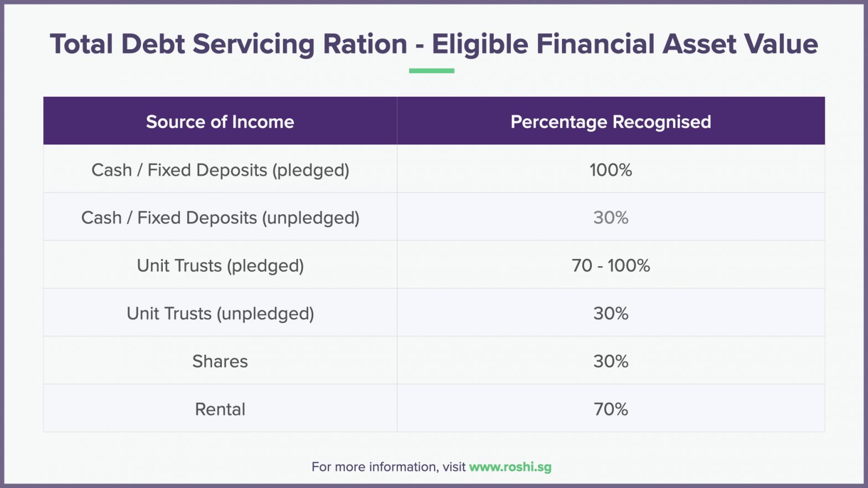
Task: Select the 'Unit Trusts (unpledged)' cell
Action: click(x=220, y=314)
